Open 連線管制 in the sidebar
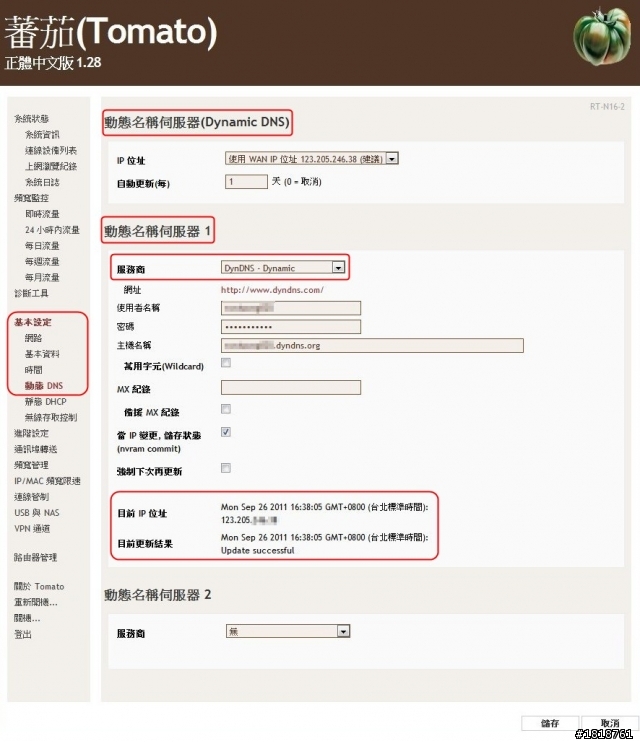This screenshot has width=640, height=742. point(31,497)
